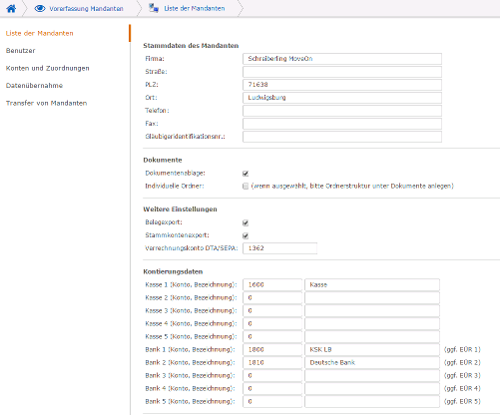Click Bank 1 Konto field with 1800
Image resolution: width=500 pixels, height=415 pixels.
272,350
